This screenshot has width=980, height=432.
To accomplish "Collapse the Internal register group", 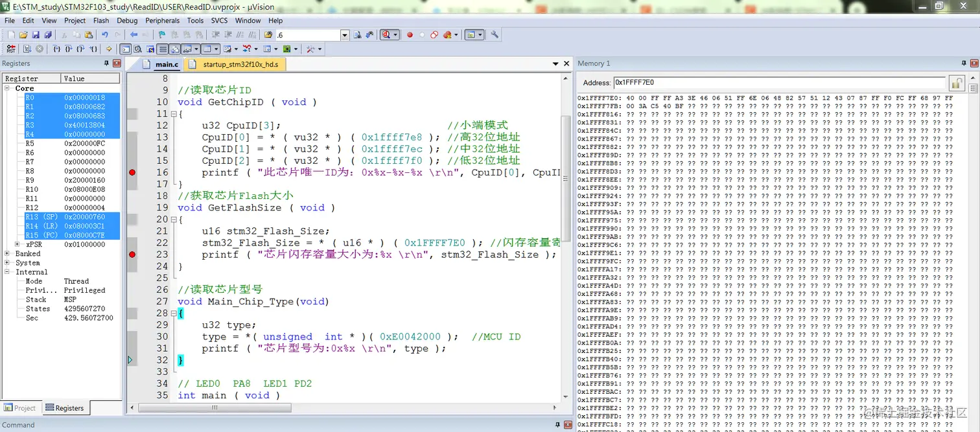I will click(8, 272).
